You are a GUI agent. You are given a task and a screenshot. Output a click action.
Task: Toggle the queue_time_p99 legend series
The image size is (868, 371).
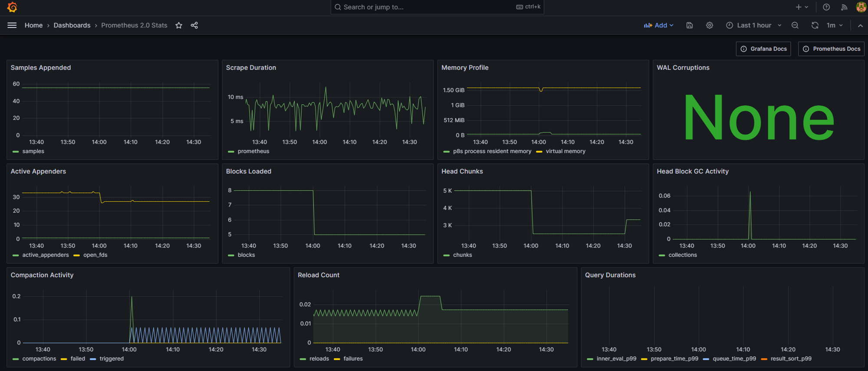click(734, 359)
